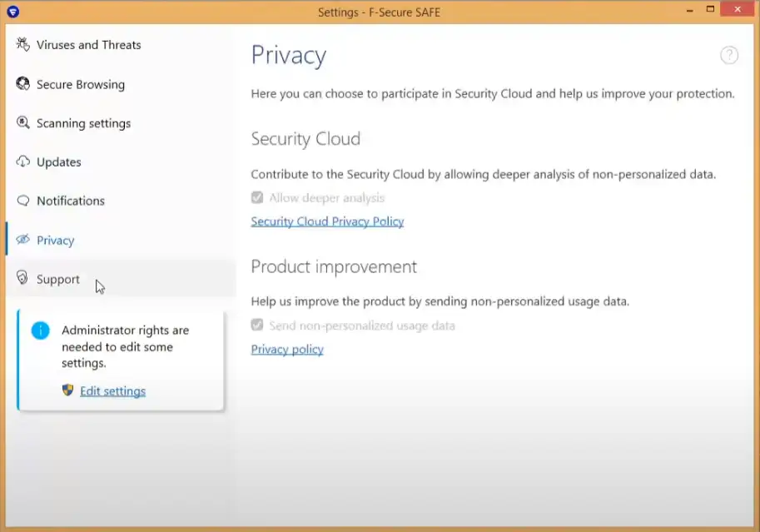Image resolution: width=760 pixels, height=532 pixels.
Task: Click the Updates cloud download icon
Action: tap(22, 162)
